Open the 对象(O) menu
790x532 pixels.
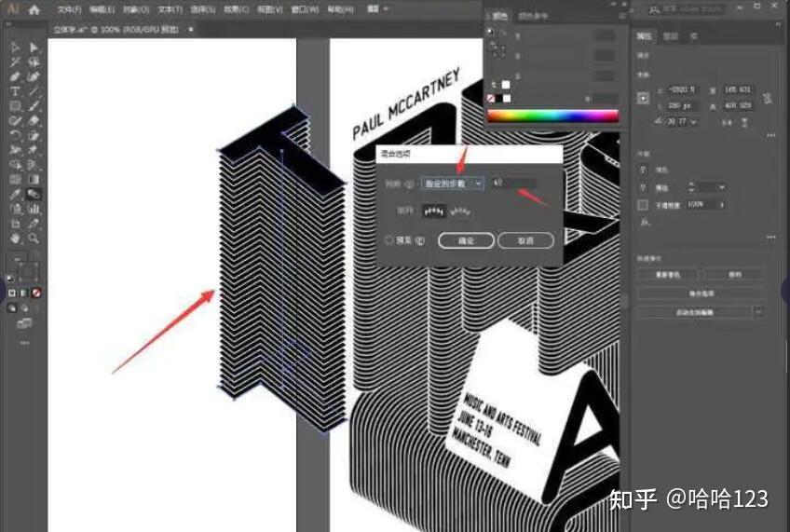pos(136,9)
